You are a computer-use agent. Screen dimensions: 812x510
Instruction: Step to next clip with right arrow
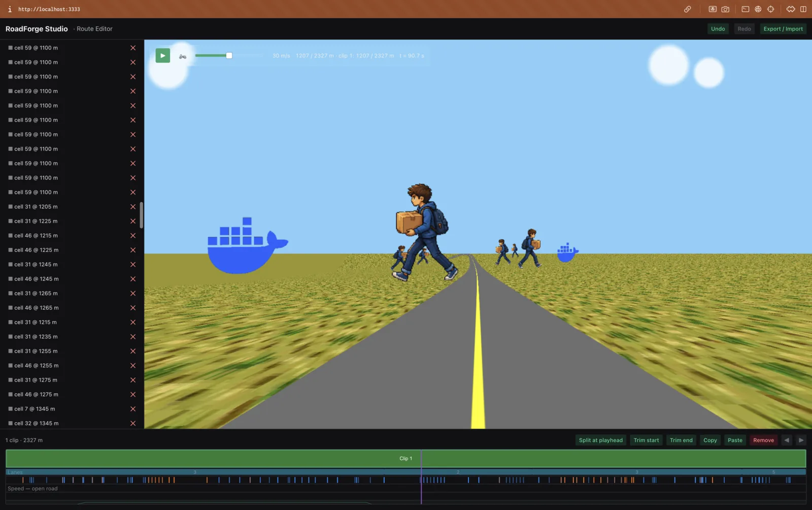[801, 440]
